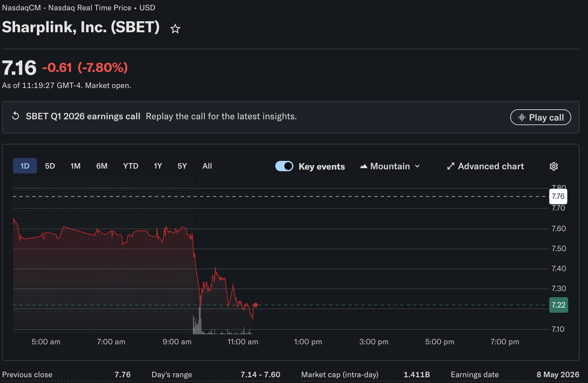588x383 pixels.
Task: Click the Advanced chart expand arrows icon
Action: 451,166
